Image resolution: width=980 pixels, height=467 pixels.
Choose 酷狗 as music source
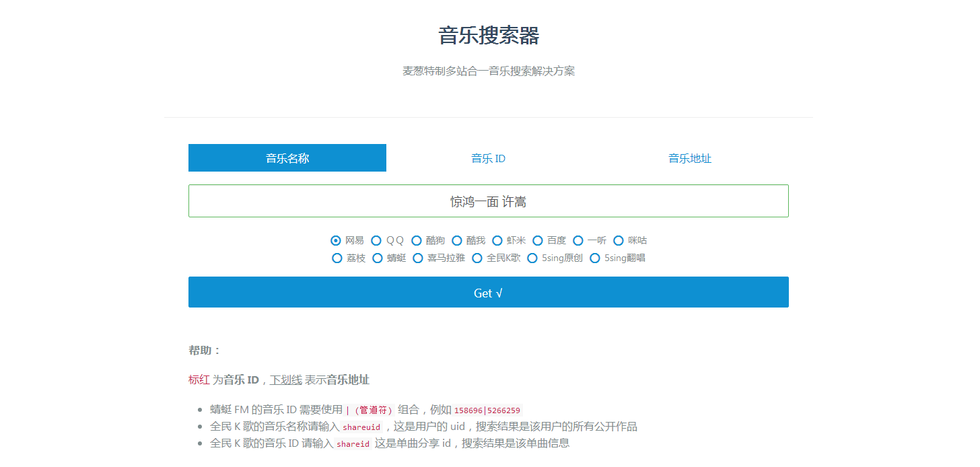[x=417, y=240]
